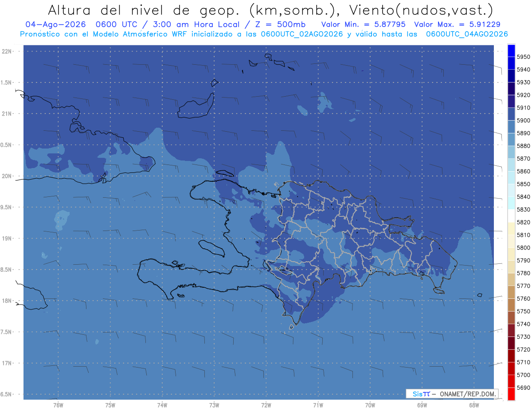Image resolution: width=532 pixels, height=411 pixels.
Task: Click the '22N' latitude label
Action: [x=8, y=51]
